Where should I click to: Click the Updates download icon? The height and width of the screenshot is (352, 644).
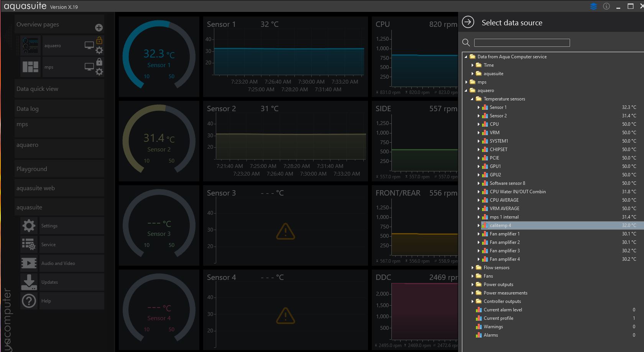[29, 282]
